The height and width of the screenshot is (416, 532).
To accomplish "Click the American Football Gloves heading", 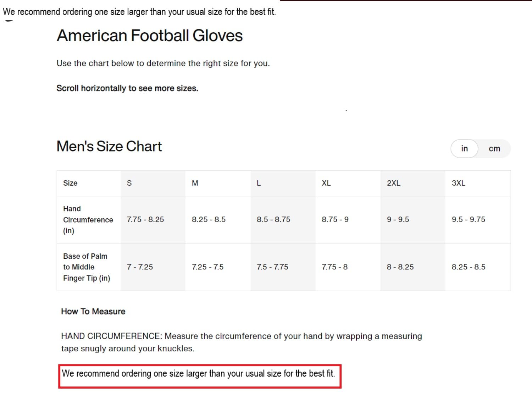I will pos(150,36).
